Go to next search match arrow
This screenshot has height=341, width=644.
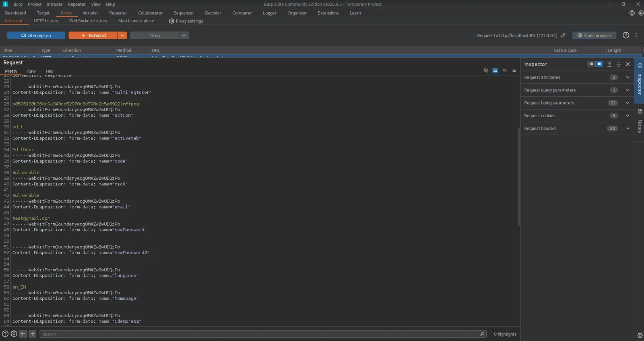coord(33,334)
